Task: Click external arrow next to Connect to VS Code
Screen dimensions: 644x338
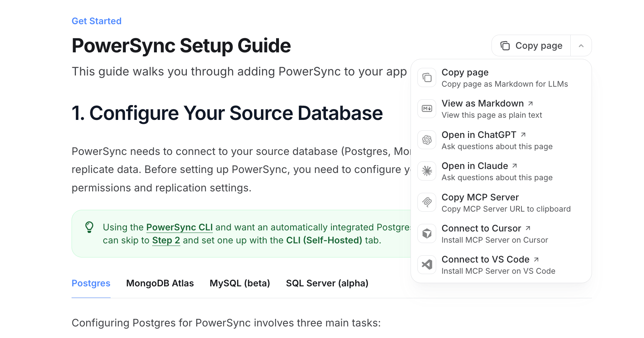Action: (x=536, y=259)
